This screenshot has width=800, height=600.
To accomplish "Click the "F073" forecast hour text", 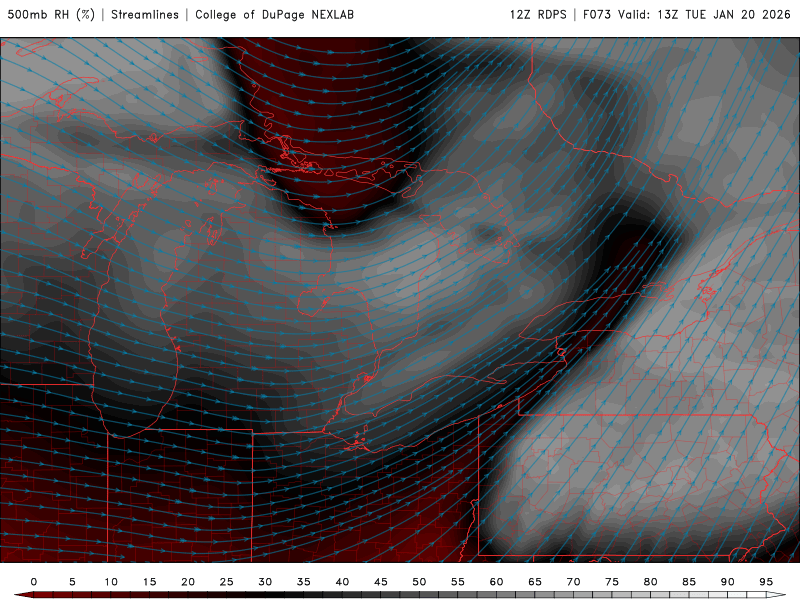I will 596,14.
